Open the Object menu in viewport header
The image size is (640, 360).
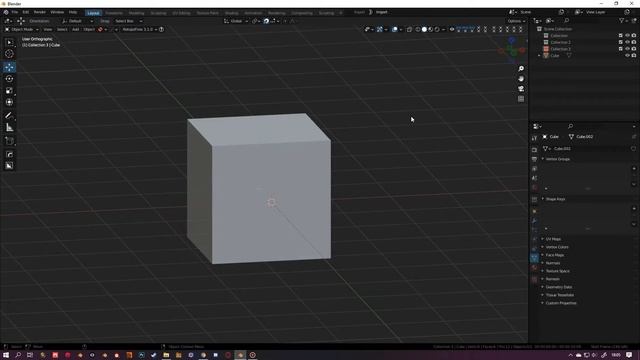point(89,29)
